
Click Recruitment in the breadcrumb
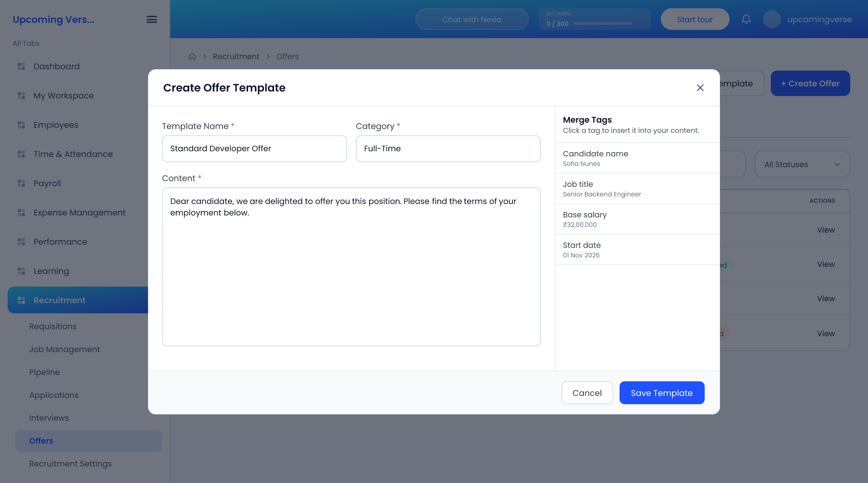pos(236,56)
